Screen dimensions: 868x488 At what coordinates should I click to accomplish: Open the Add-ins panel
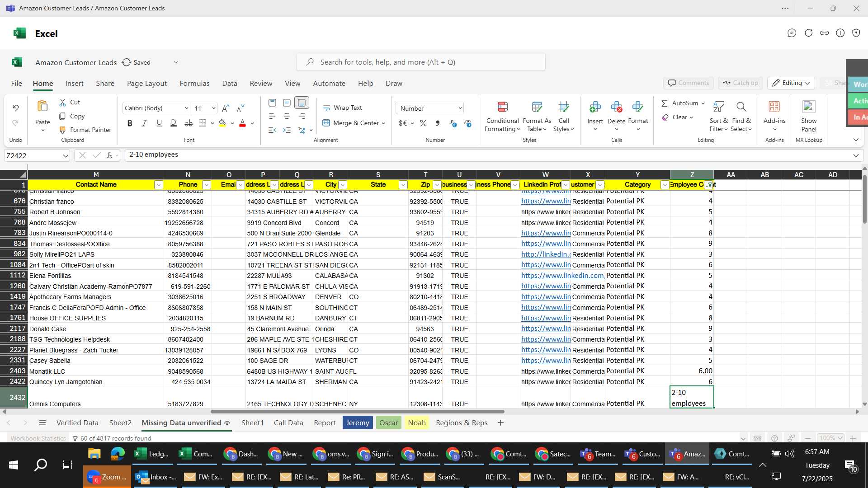tap(774, 117)
